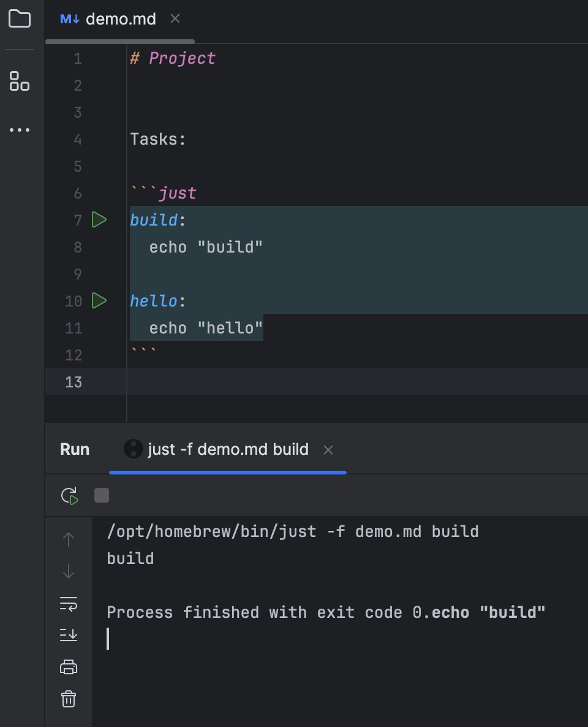Run the build recipe from gutter
Image resolution: width=588 pixels, height=727 pixels.
point(99,220)
